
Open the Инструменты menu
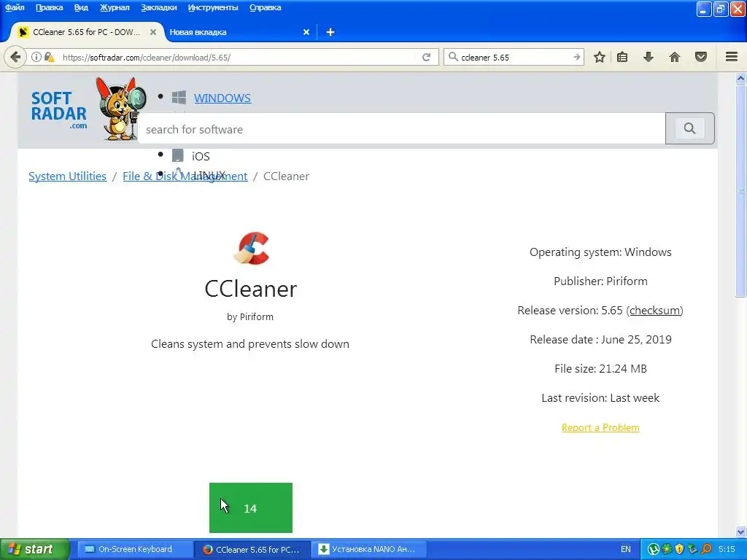213,7
